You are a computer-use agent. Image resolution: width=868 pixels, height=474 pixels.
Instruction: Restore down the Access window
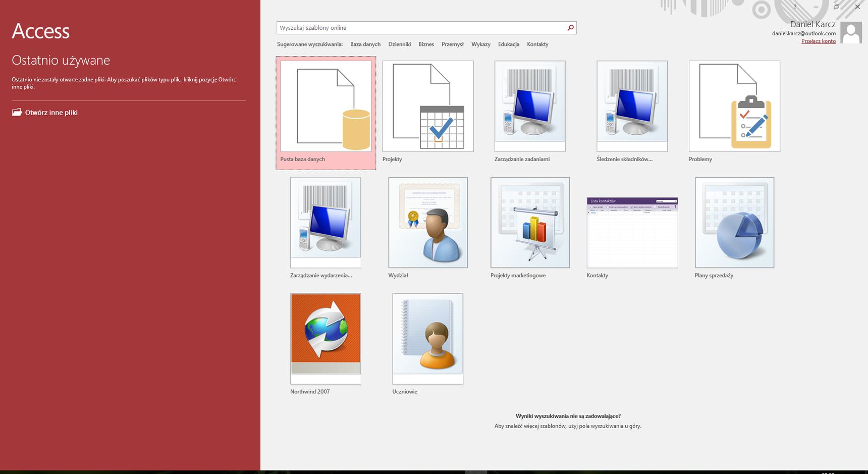(x=837, y=7)
